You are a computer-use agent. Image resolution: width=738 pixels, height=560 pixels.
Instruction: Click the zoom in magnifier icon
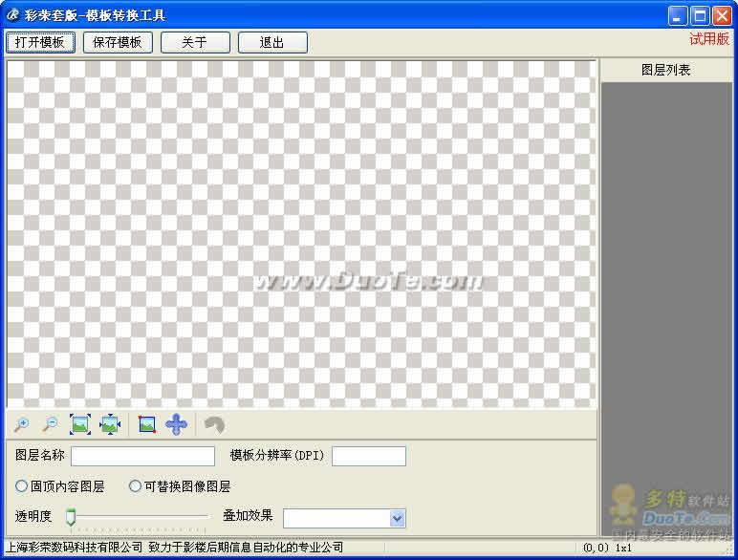[22, 424]
